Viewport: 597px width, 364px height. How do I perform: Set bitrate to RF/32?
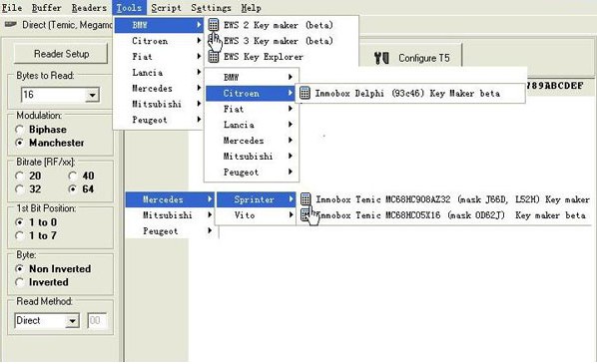[19, 189]
